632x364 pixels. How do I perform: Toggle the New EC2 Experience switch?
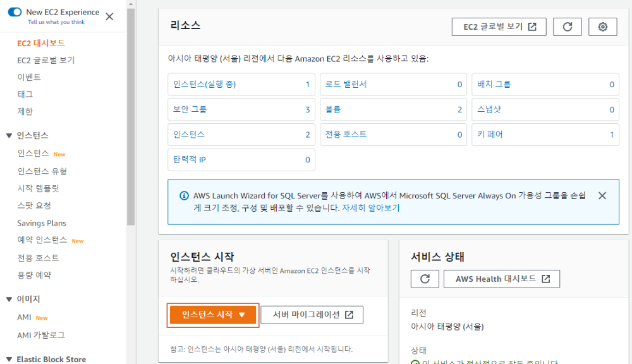pyautogui.click(x=15, y=12)
